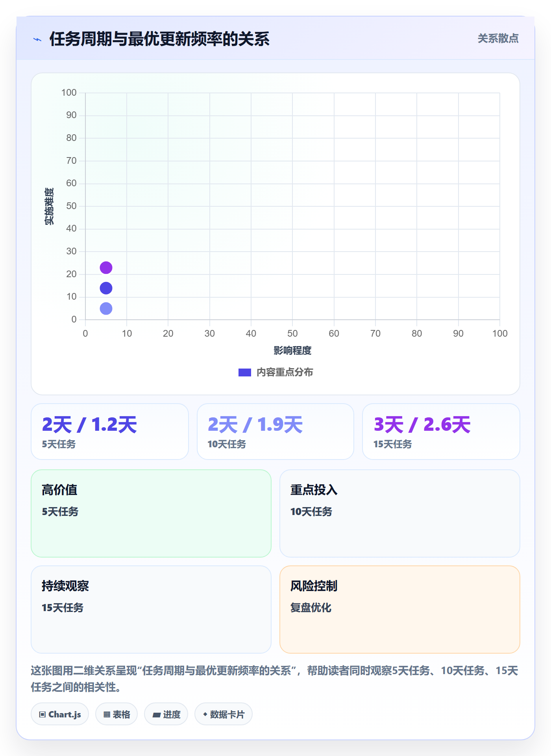
Task: Toggle the 内容重点分布 legend swatch
Action: (x=244, y=372)
